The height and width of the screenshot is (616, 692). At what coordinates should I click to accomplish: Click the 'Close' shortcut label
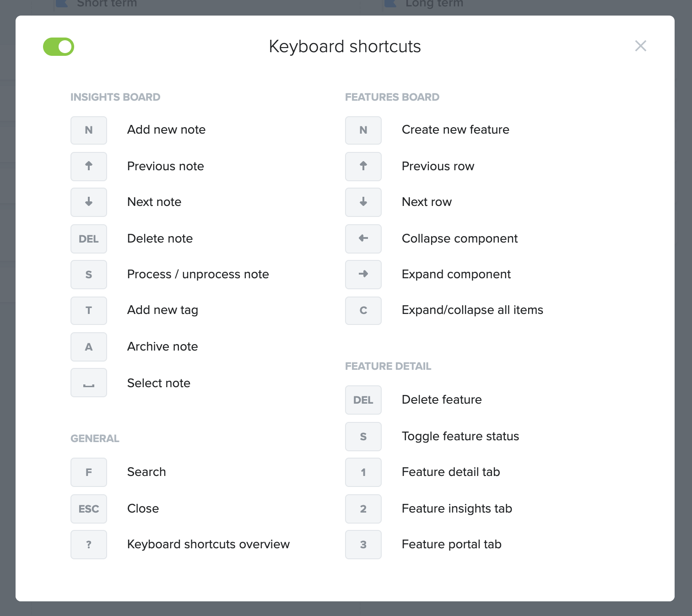(x=143, y=508)
